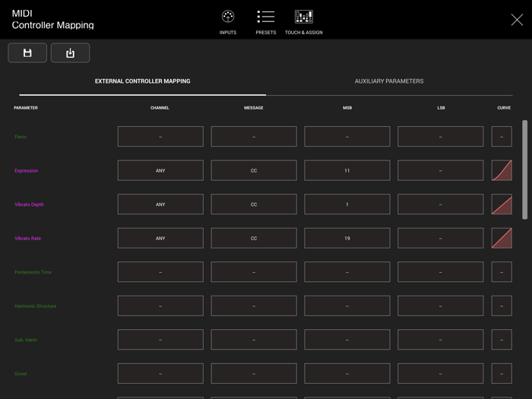Screen dimensions: 532x399
Task: Select External Controller Mapping tab
Action: point(143,81)
